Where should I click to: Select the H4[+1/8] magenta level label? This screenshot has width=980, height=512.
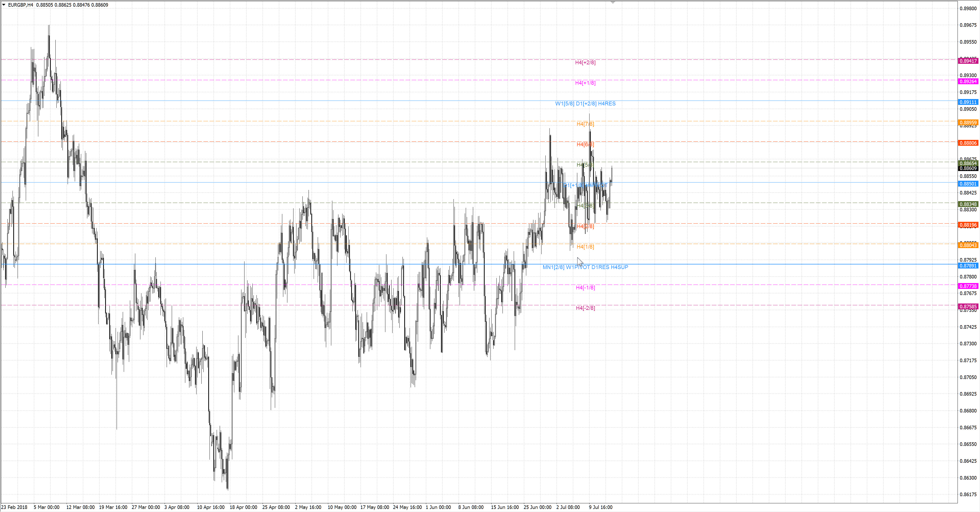(x=585, y=83)
